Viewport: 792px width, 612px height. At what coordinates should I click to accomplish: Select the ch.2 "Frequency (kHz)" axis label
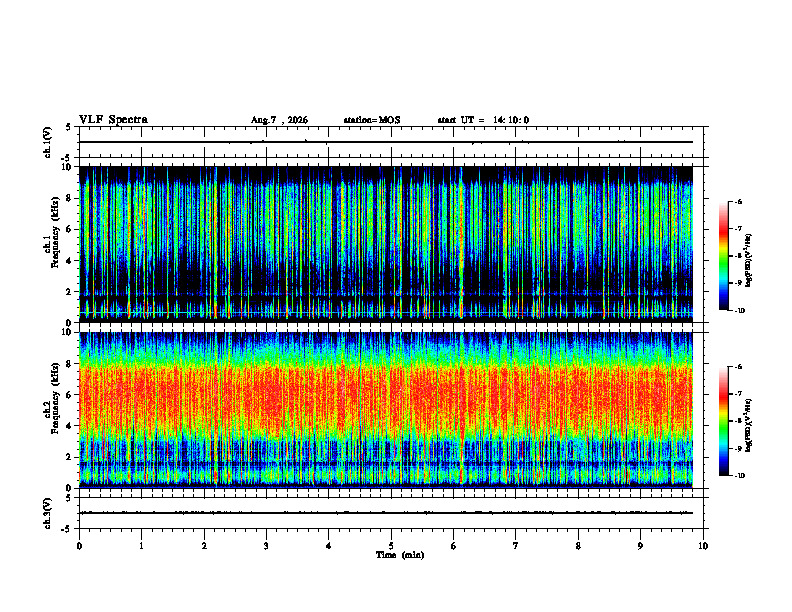[x=56, y=398]
